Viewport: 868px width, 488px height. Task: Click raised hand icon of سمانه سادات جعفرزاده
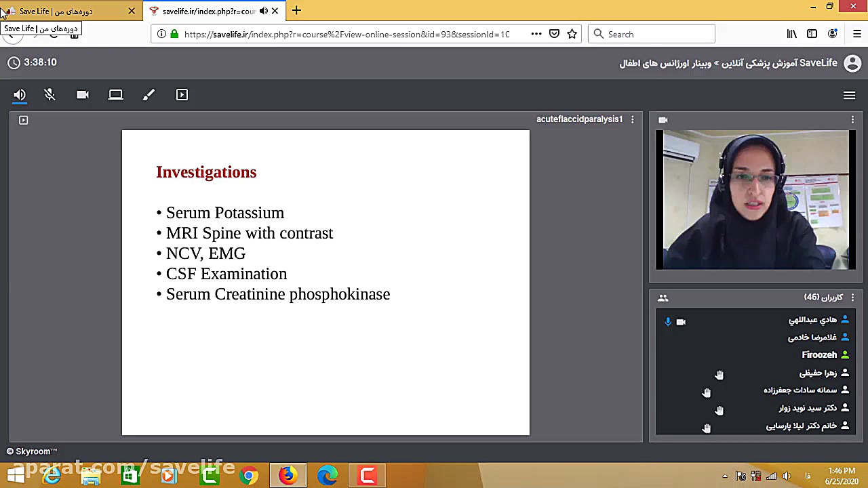707,392
